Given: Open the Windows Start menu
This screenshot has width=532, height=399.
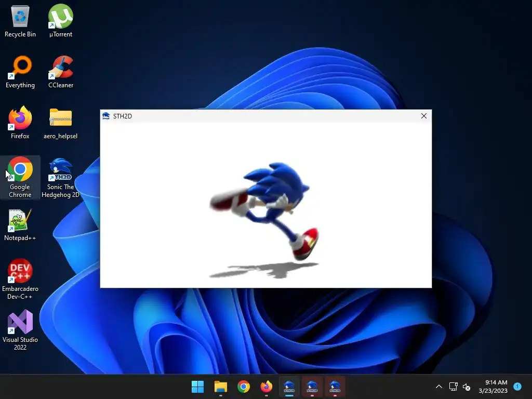Looking at the screenshot, I should (x=197, y=387).
